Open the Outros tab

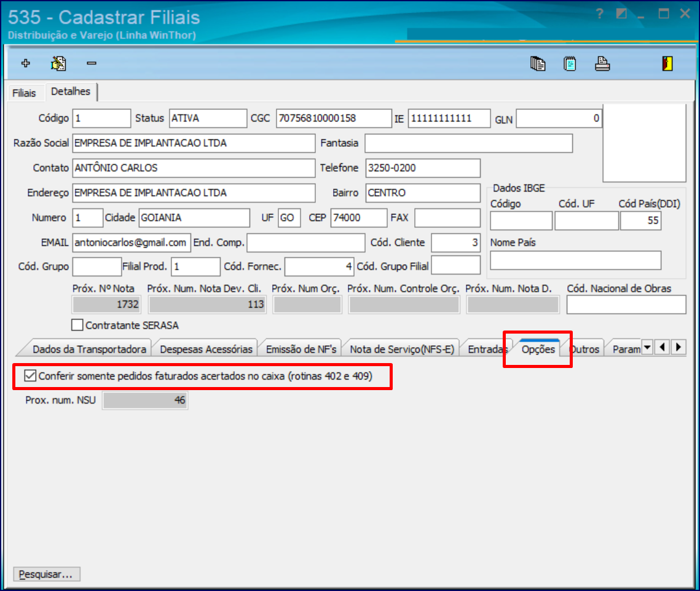pos(585,349)
